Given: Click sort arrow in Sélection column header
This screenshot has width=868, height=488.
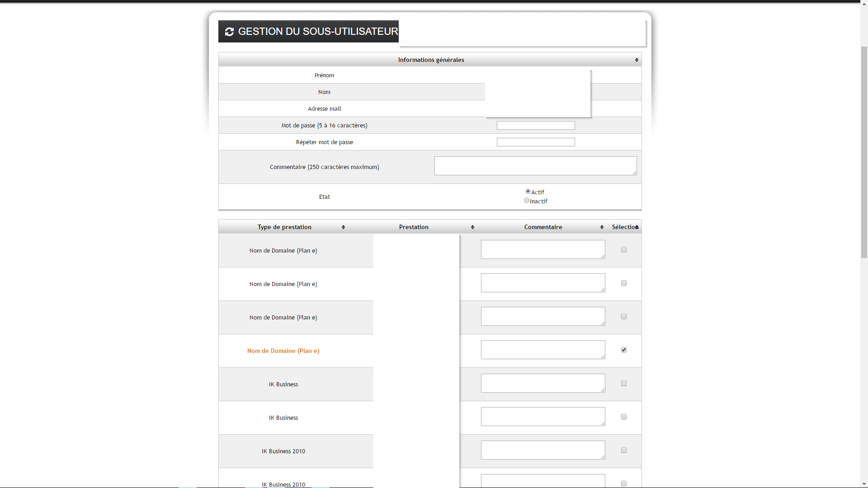Looking at the screenshot, I should [637, 227].
